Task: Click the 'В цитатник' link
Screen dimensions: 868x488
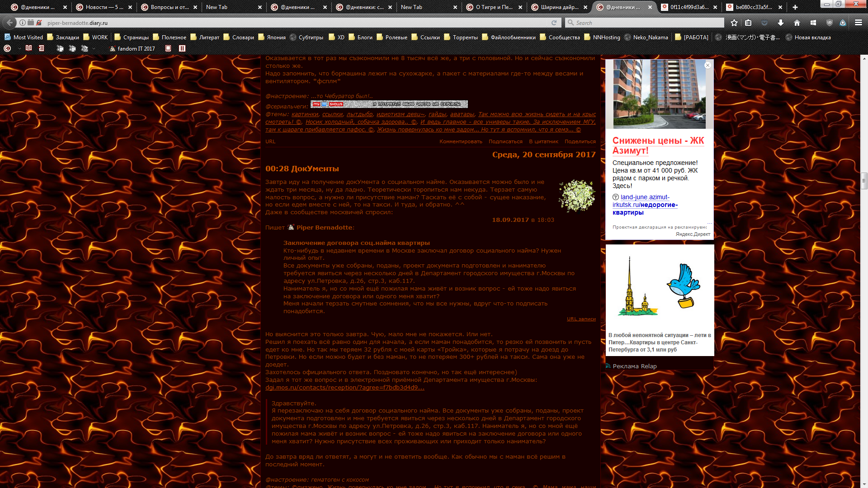Action: (543, 141)
